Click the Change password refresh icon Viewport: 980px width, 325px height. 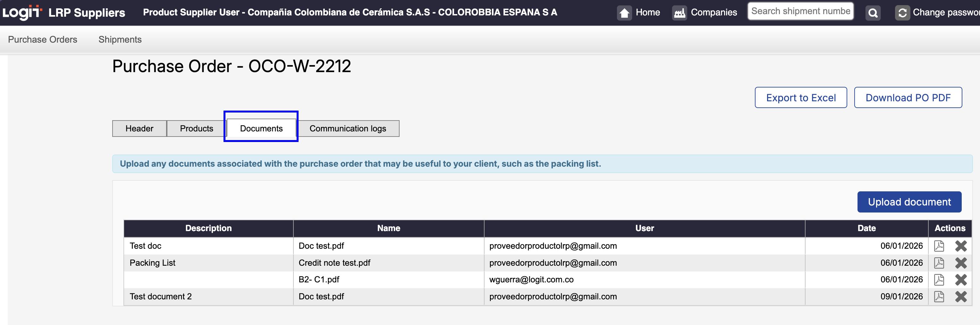coord(902,13)
